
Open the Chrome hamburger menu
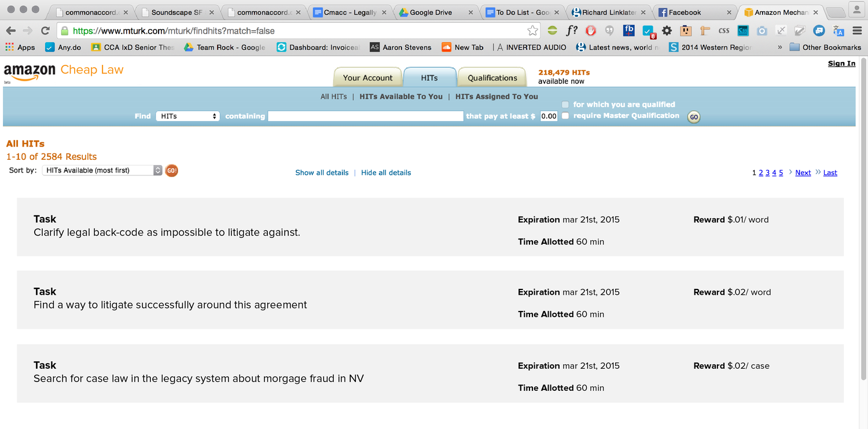click(857, 31)
